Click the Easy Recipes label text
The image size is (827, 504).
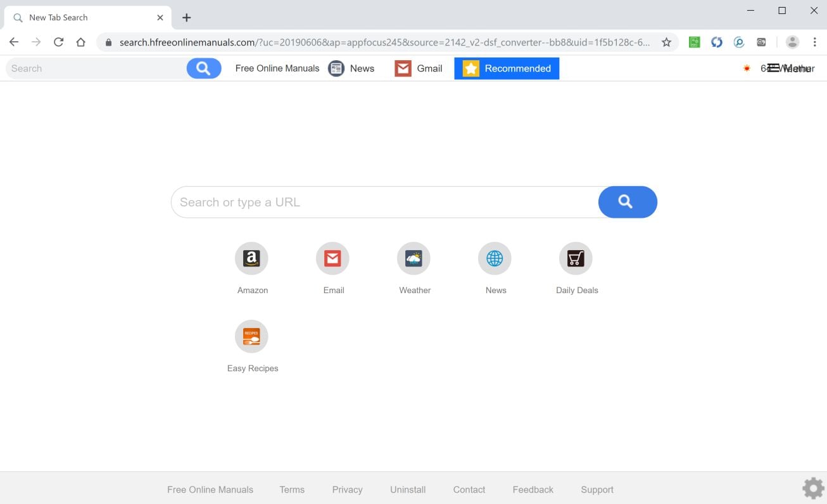tap(253, 368)
